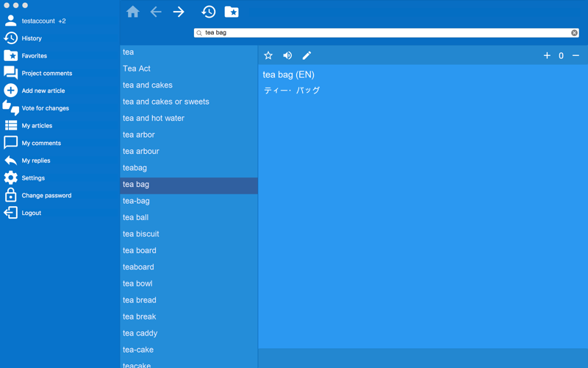Open the Vote for changes label
The width and height of the screenshot is (588, 368).
click(x=46, y=108)
